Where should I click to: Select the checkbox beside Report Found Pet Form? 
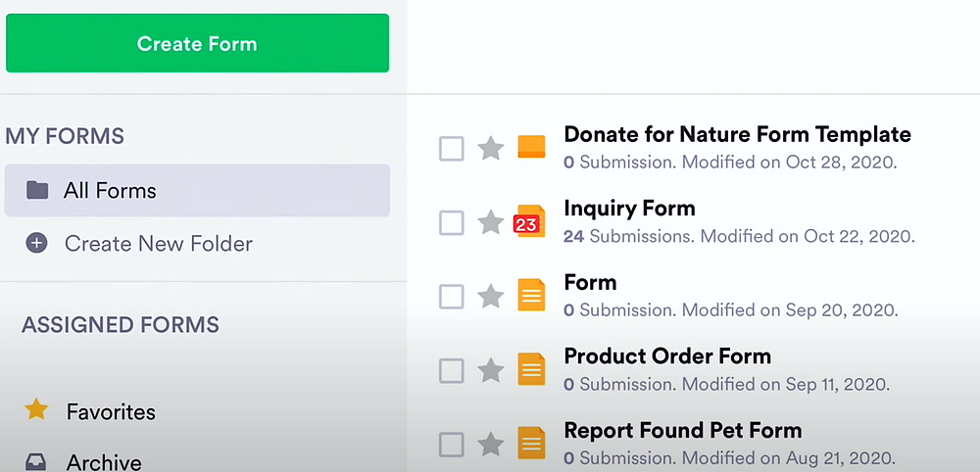451,445
